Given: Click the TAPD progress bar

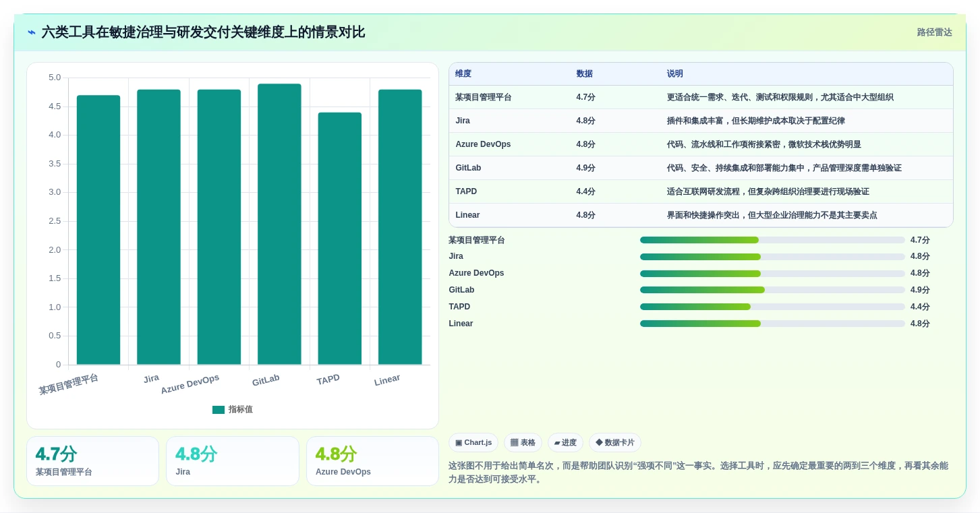Looking at the screenshot, I should [x=772, y=307].
